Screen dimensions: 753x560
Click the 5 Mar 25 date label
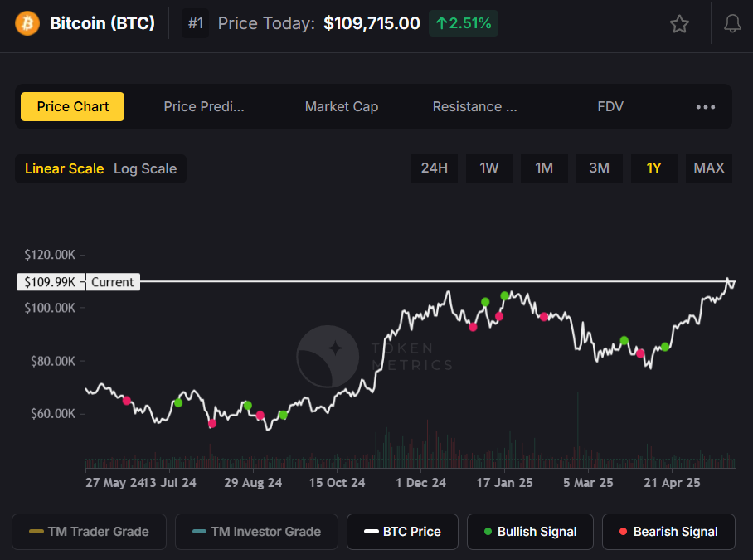coord(588,483)
